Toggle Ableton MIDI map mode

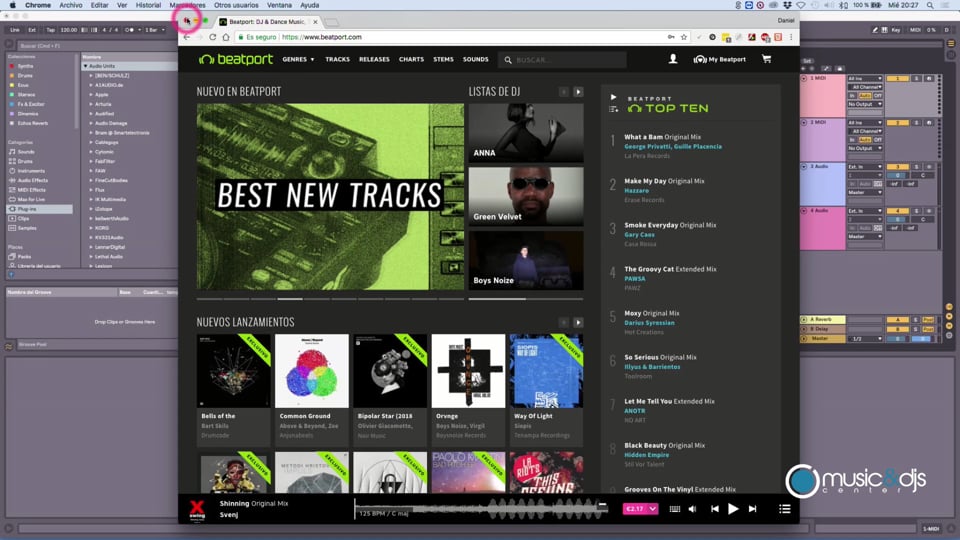[915, 29]
